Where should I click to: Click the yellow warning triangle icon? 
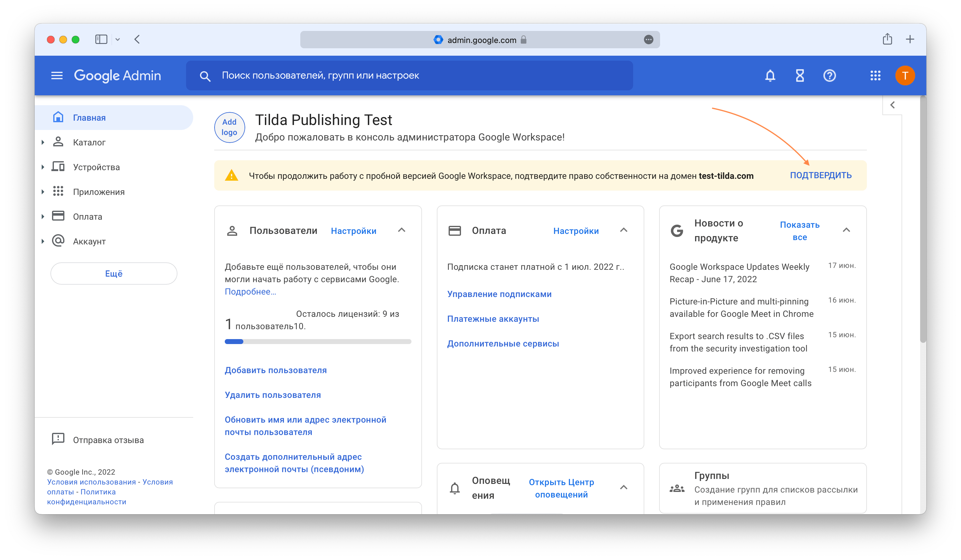pos(232,175)
